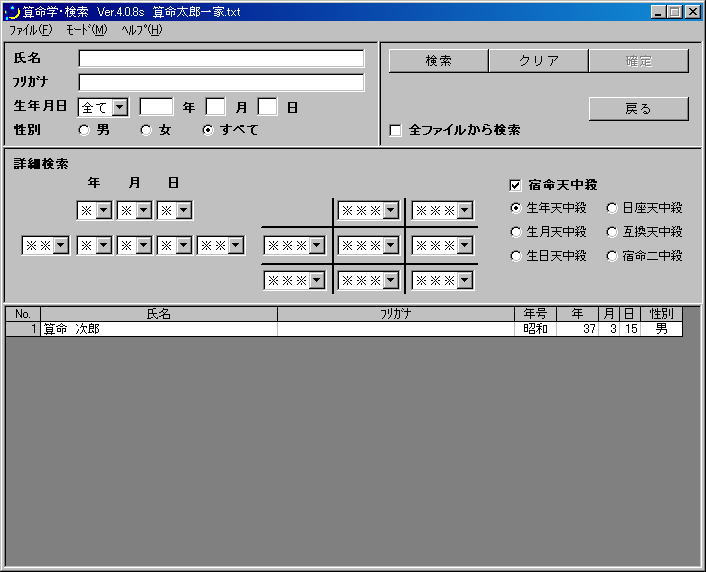This screenshot has width=706, height=572.
Task: Open second-row 月 column ※ dropdown
Action: point(144,245)
